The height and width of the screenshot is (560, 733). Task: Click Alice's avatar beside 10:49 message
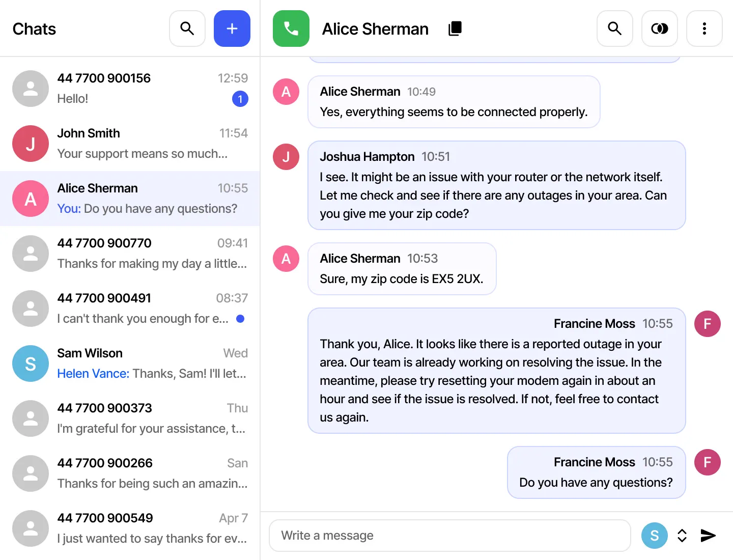click(286, 92)
